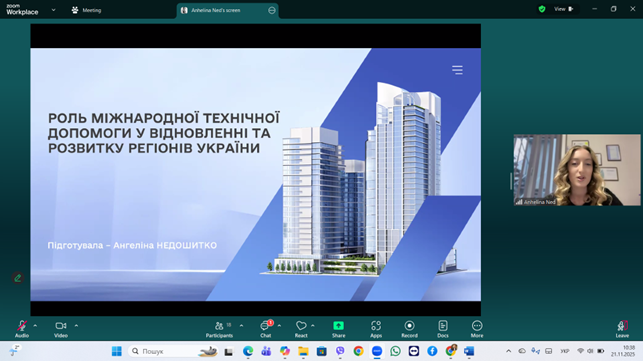The image size is (643, 361).
Task: Open Microsoft Store from the taskbar
Action: click(322, 351)
